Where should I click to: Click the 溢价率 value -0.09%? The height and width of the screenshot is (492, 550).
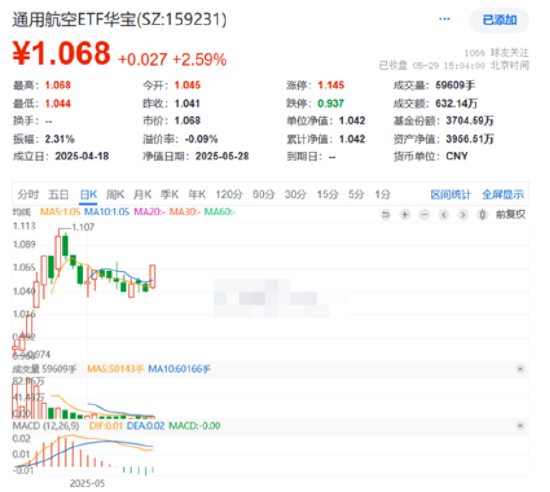(x=201, y=139)
